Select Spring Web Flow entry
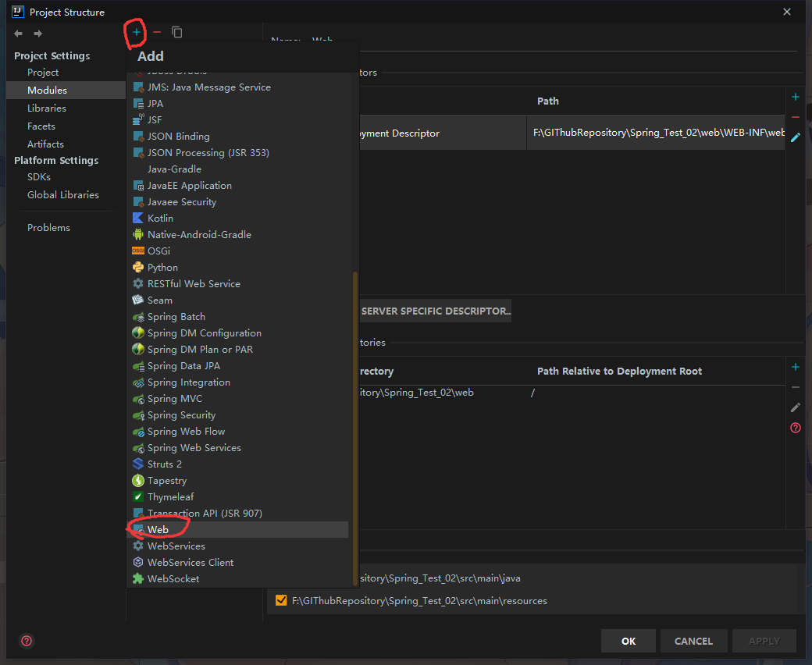812x665 pixels. coord(237,431)
